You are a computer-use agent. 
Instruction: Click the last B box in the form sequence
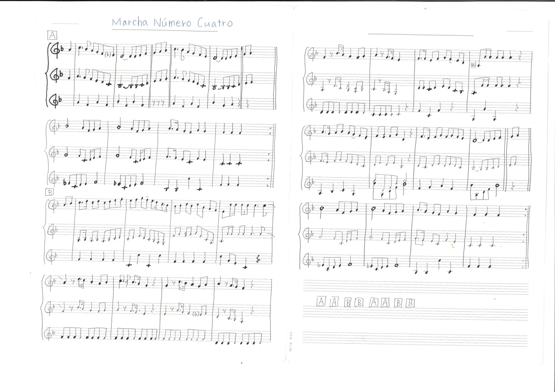410,303
